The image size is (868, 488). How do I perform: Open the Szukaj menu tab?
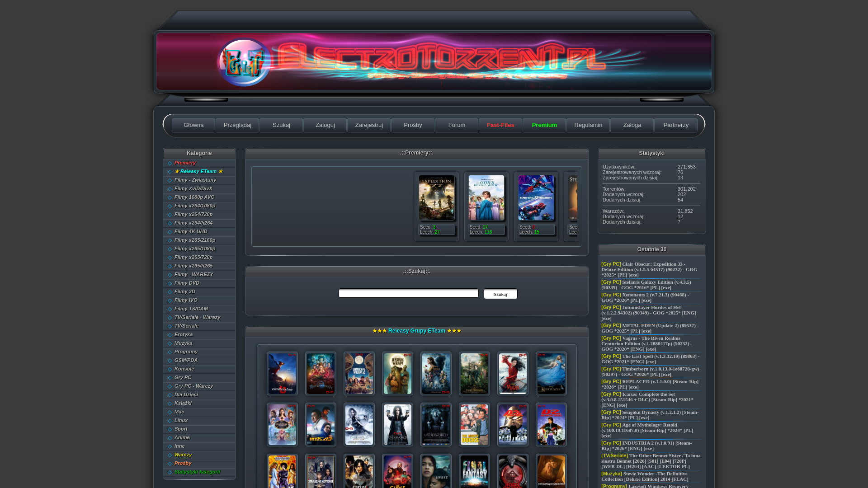[281, 125]
